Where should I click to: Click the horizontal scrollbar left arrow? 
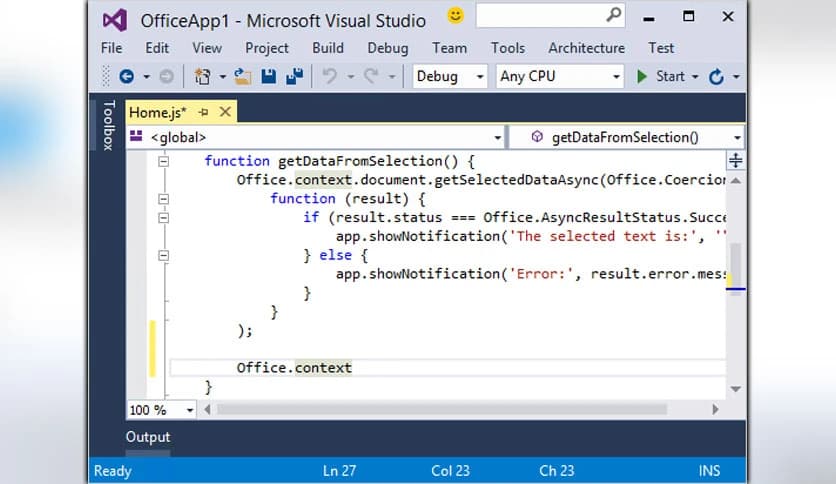[x=207, y=409]
